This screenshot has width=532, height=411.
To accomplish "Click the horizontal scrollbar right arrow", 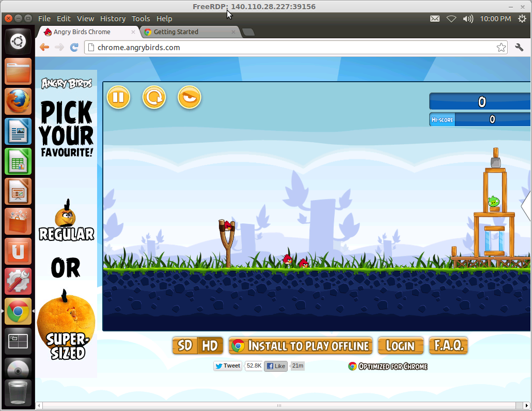I will click(526, 405).
